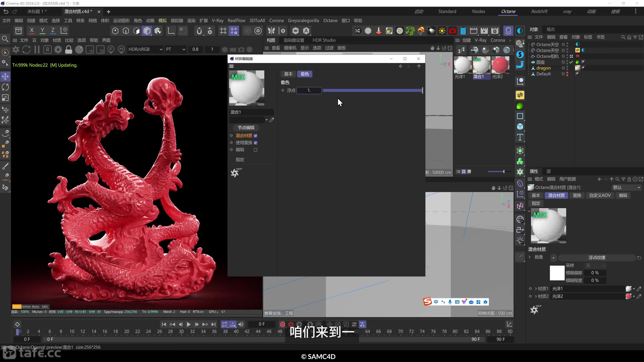Enable the 编辑 checkbox in material editor
Screen dimensions: 644x362
click(x=256, y=150)
